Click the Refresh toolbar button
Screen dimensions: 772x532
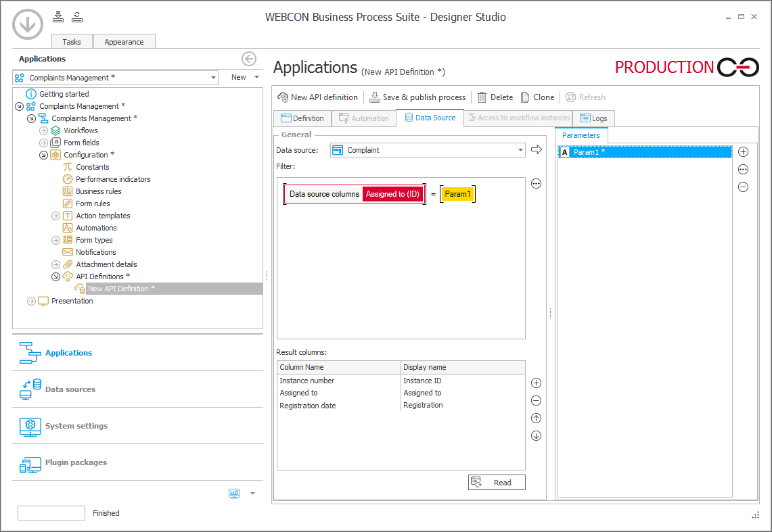coord(585,97)
